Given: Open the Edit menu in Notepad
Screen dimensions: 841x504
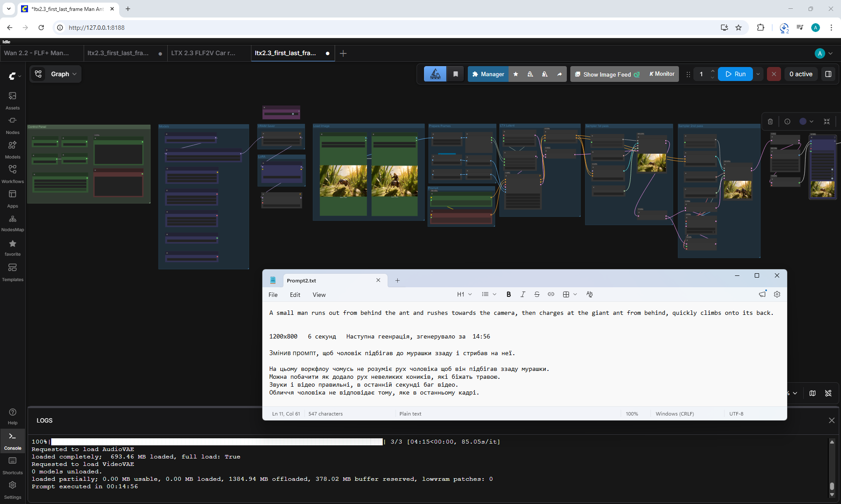Looking at the screenshot, I should pos(295,295).
